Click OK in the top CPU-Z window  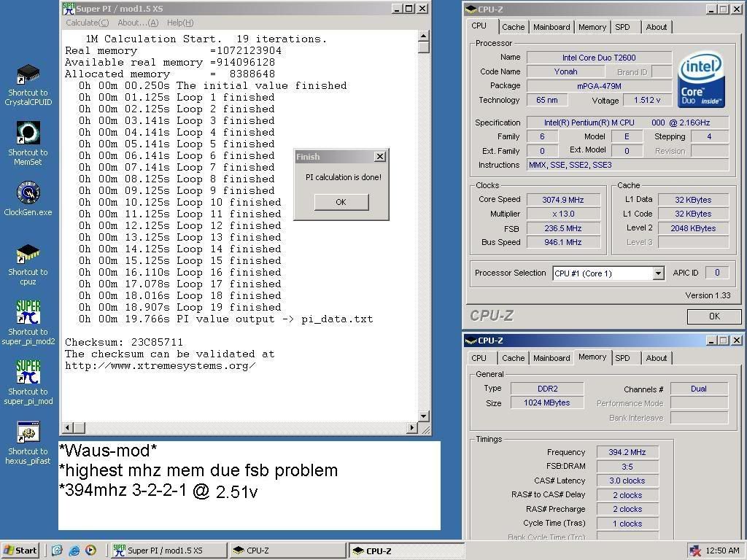click(714, 316)
